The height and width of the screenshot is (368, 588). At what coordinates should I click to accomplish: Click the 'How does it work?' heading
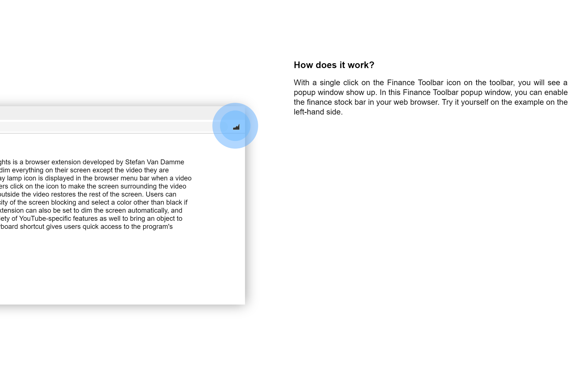334,65
